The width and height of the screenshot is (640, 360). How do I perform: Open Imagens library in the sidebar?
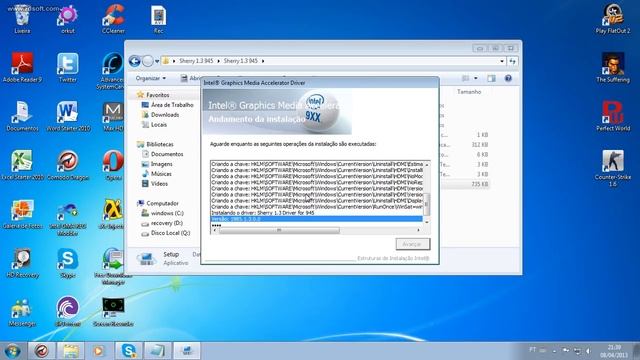(162, 164)
